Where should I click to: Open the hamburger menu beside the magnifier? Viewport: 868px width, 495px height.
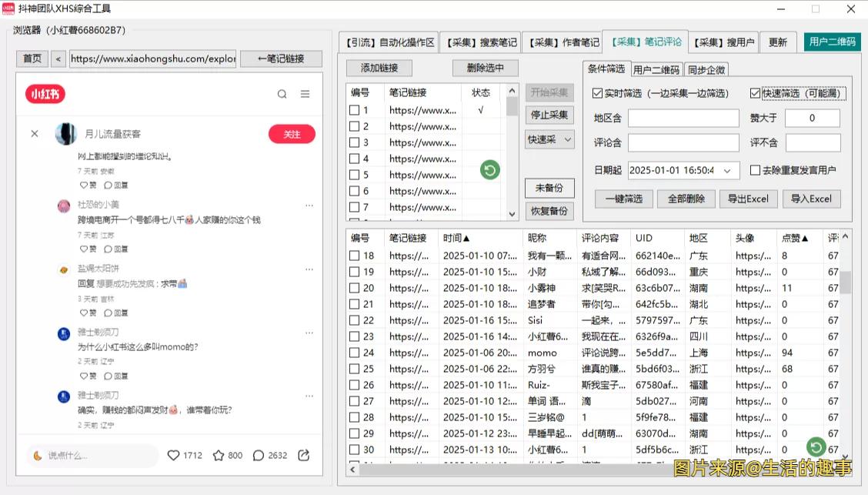click(x=305, y=92)
